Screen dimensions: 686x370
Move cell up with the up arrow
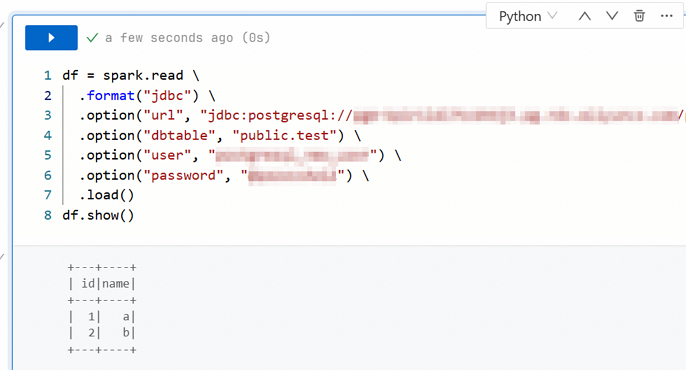click(584, 16)
